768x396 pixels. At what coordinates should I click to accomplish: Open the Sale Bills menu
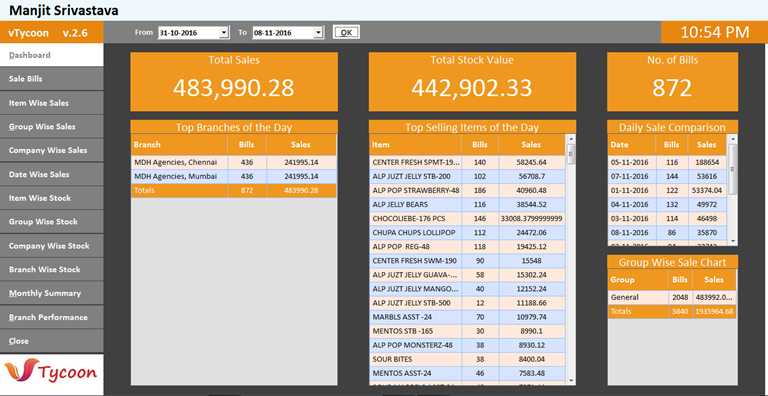click(x=51, y=79)
